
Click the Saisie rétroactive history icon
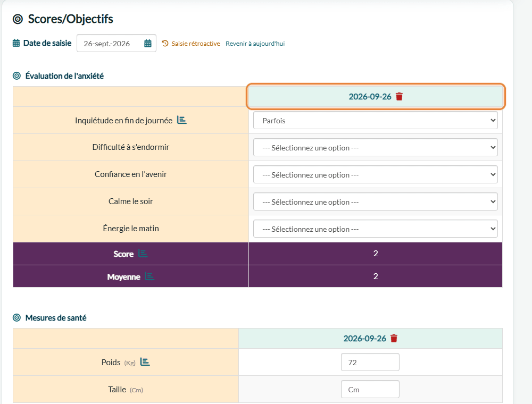pos(165,44)
